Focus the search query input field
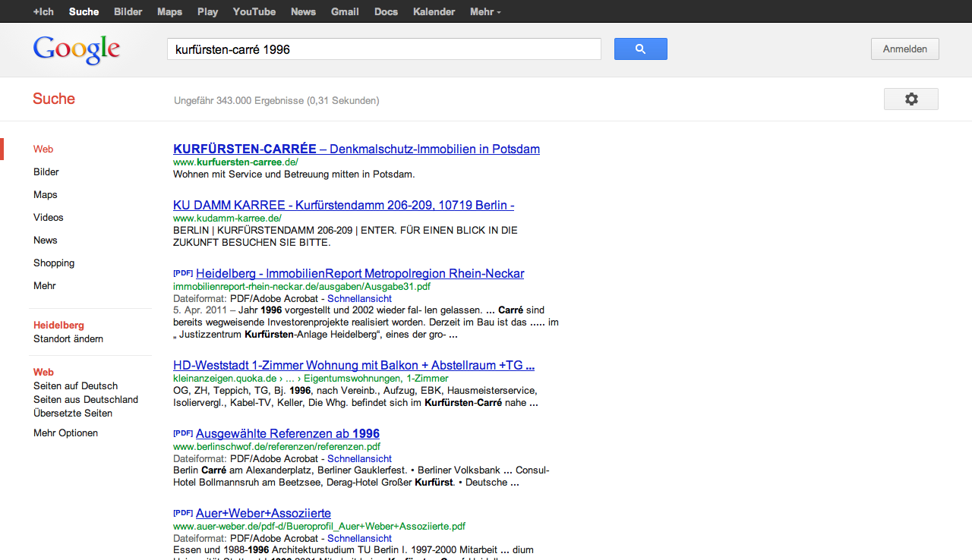The width and height of the screenshot is (972, 560). click(383, 49)
